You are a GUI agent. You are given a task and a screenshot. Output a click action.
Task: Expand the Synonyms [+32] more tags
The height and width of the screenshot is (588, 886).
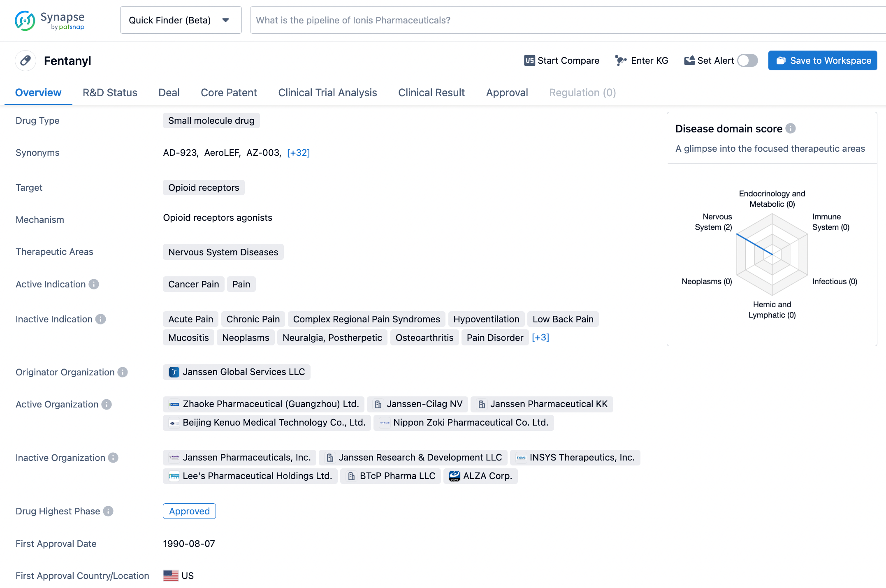(x=299, y=152)
